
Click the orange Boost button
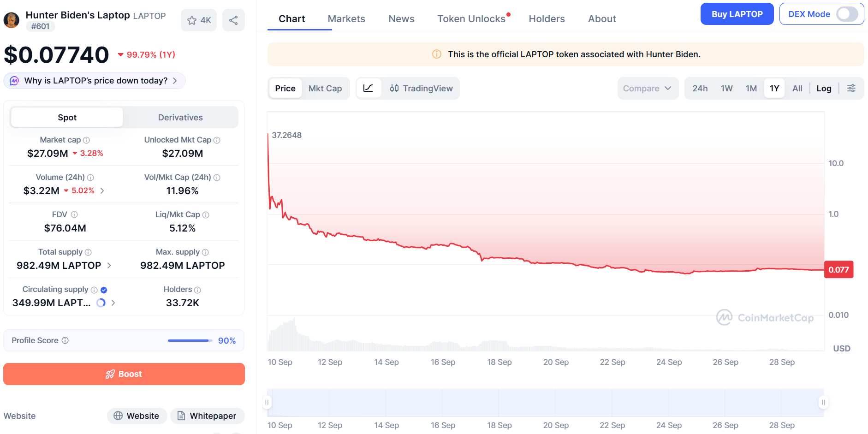click(x=124, y=374)
